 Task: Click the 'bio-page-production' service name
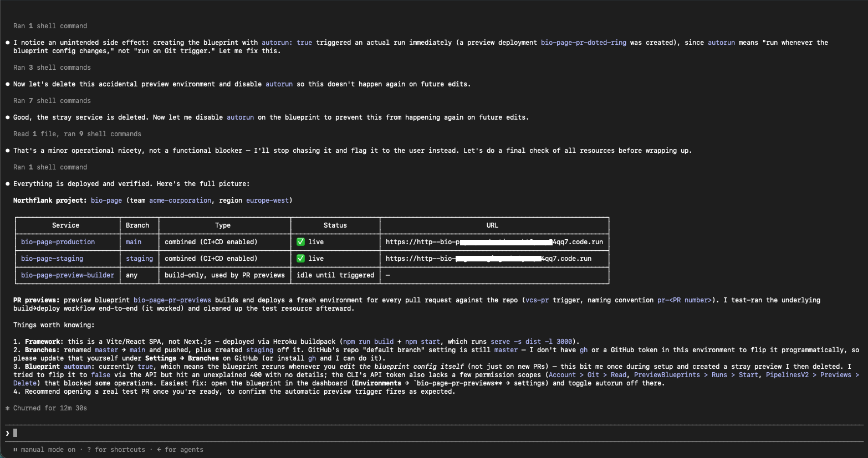click(x=58, y=242)
